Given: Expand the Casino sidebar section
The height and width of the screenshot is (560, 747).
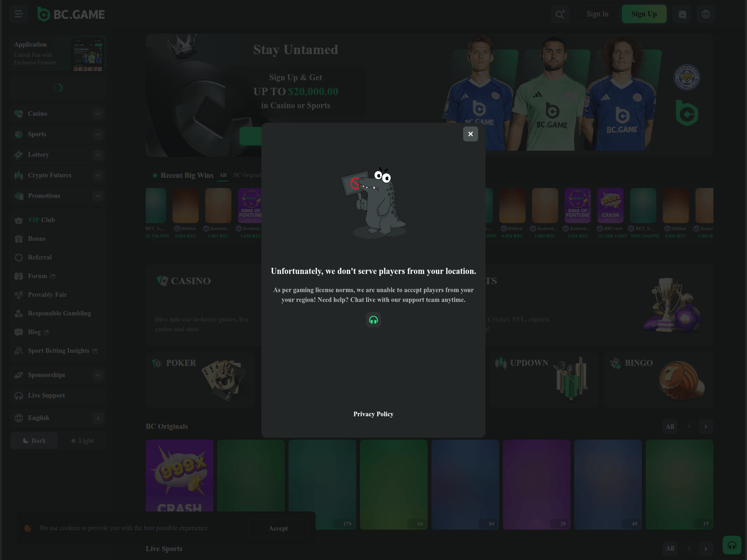Looking at the screenshot, I should point(57,113).
